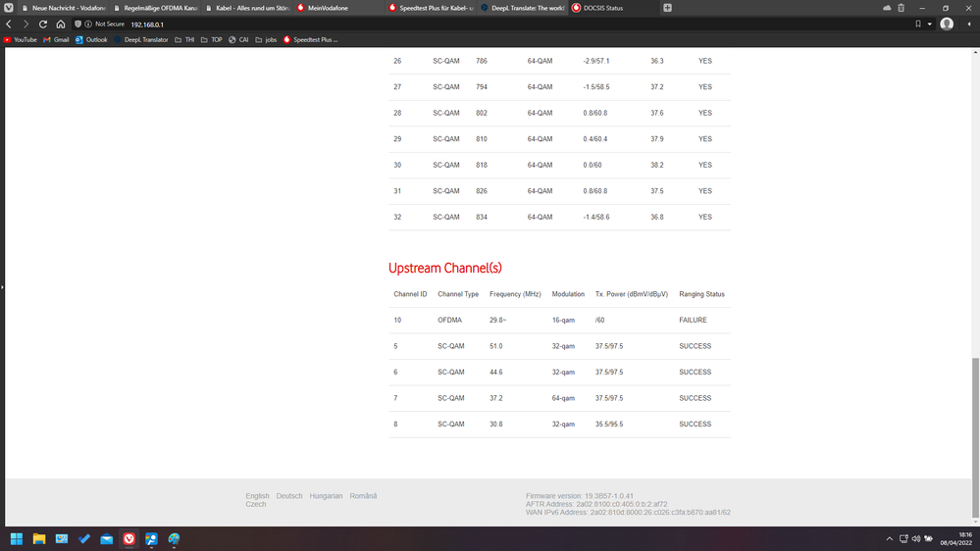
Task: Toggle the right side panel arrow
Action: 969,24
